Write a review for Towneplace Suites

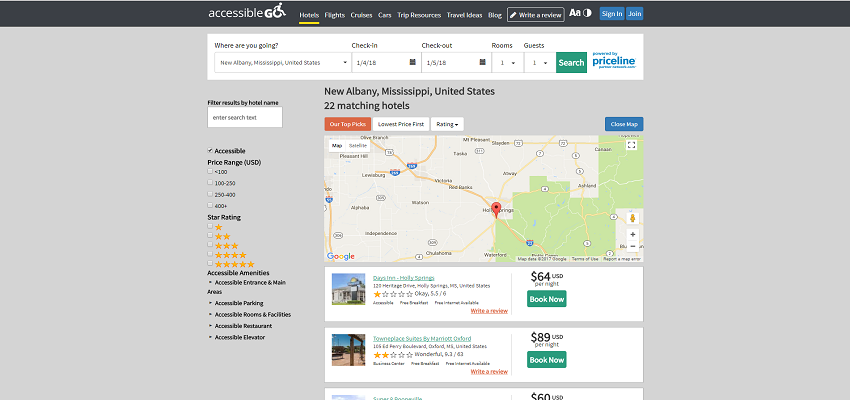coord(489,371)
